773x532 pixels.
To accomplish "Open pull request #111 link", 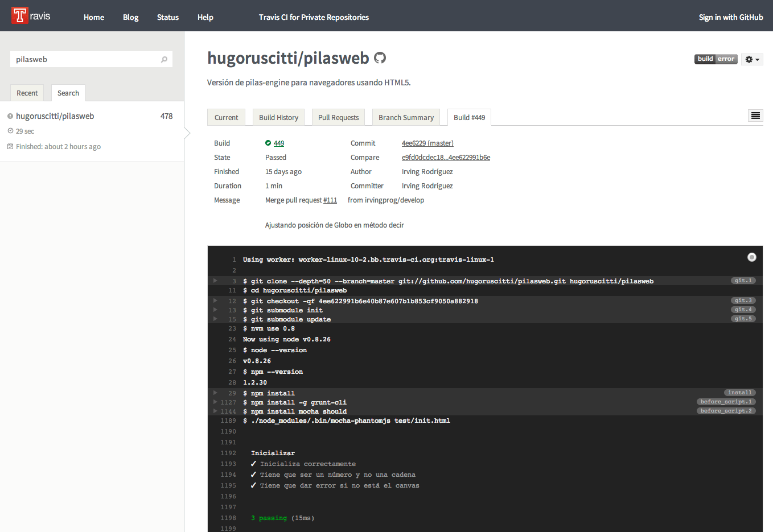I will pyautogui.click(x=330, y=200).
